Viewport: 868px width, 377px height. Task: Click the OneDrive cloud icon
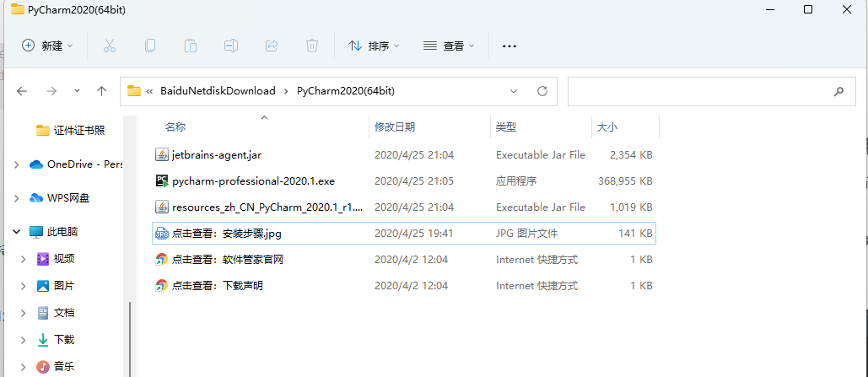pyautogui.click(x=36, y=164)
